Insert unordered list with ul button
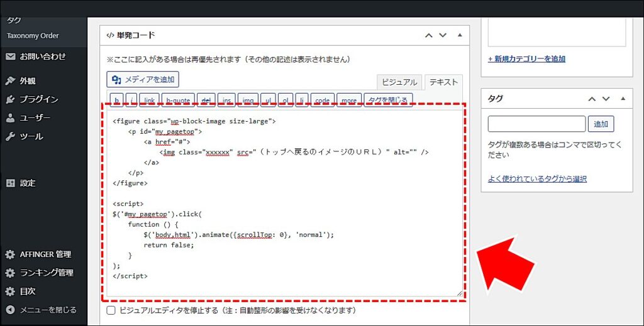The height and width of the screenshot is (326, 644). tap(268, 100)
